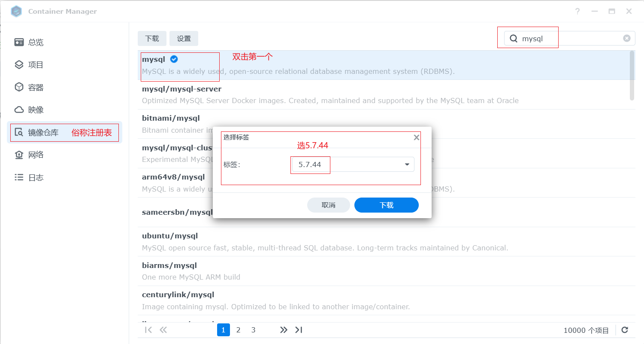Clear the mysql search text
Screen dimensions: 644x344
[627, 38]
